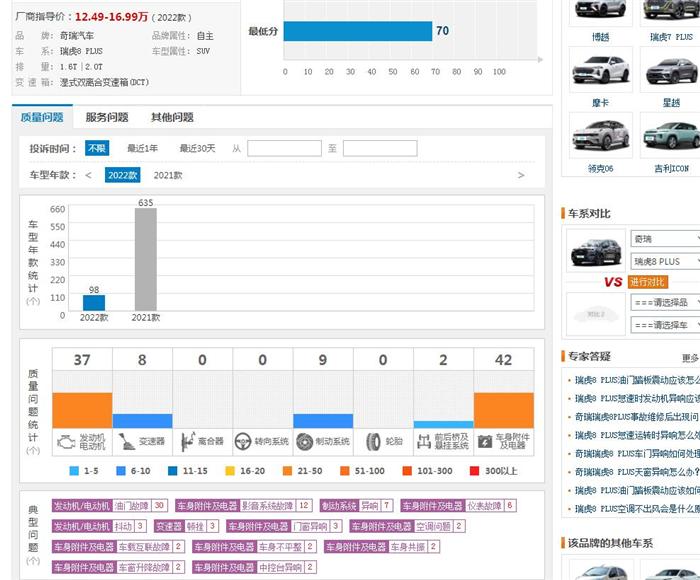
Task: Click the clutch pedal icon
Action: tap(188, 442)
